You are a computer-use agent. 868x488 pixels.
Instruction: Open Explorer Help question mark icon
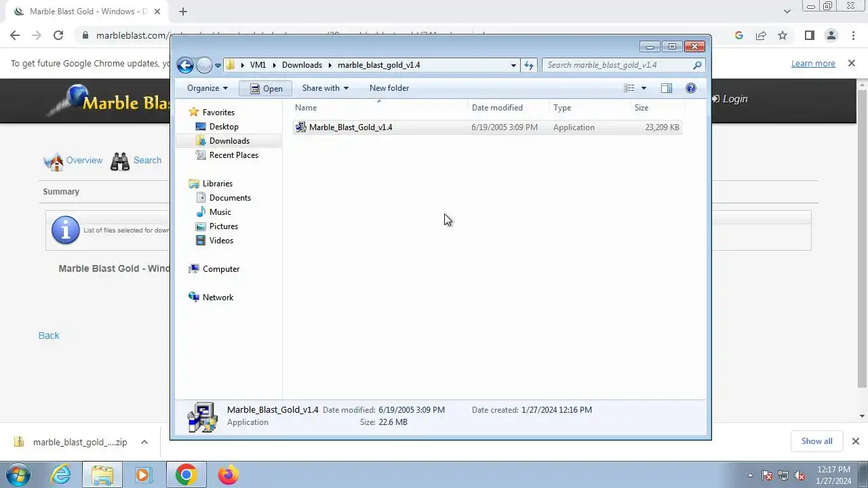(691, 88)
